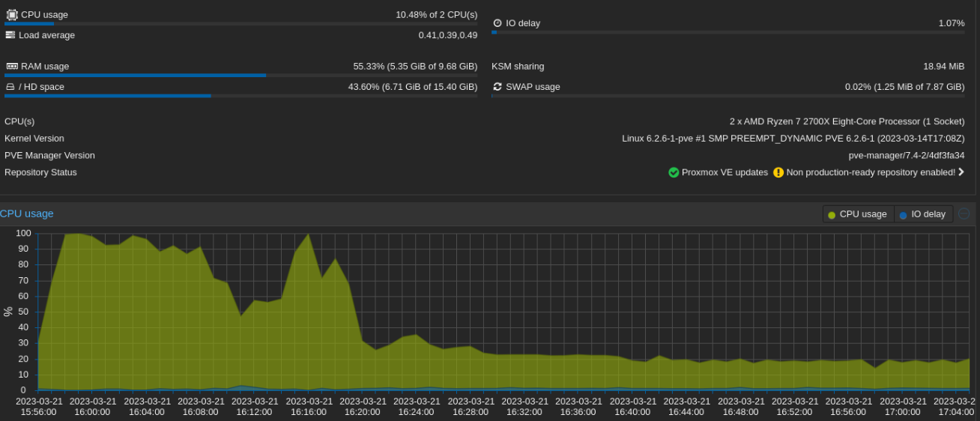The height and width of the screenshot is (421, 980).
Task: Click the CPU chip icon beside CPU usage
Action: pyautogui.click(x=11, y=14)
